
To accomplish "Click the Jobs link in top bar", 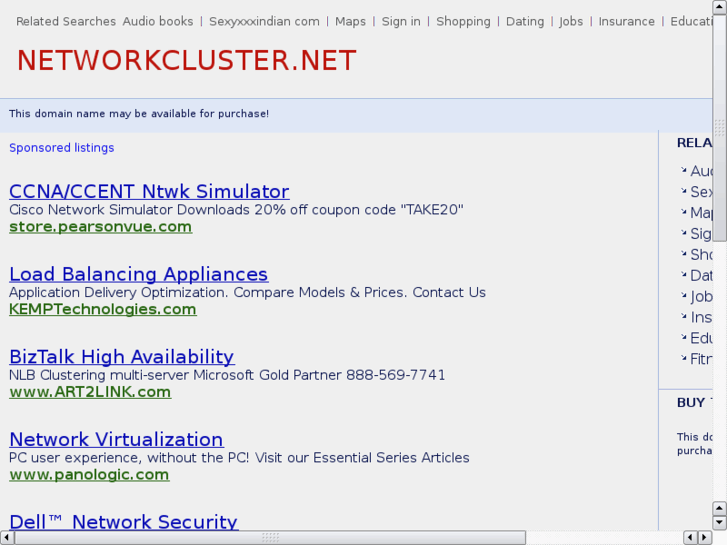I will (571, 21).
